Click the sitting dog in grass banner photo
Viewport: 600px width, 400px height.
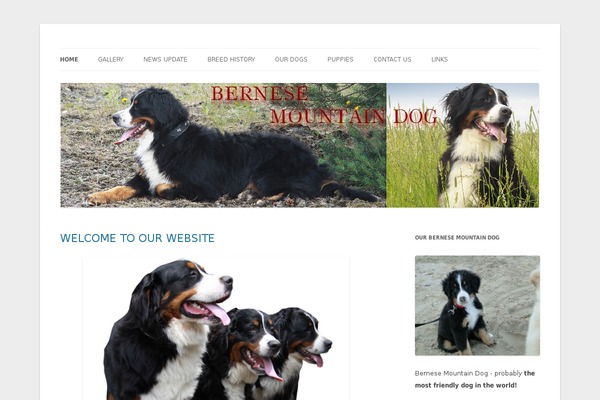pyautogui.click(x=463, y=145)
